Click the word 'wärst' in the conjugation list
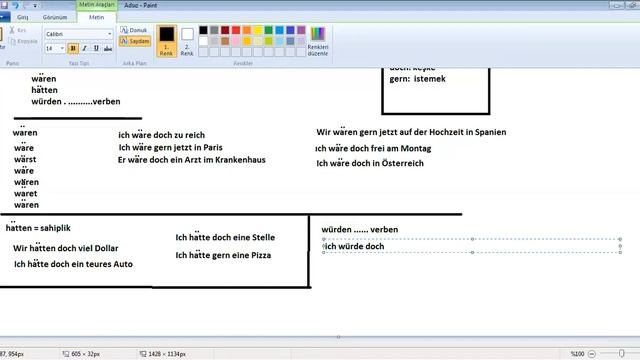This screenshot has height=360, width=640. click(25, 159)
